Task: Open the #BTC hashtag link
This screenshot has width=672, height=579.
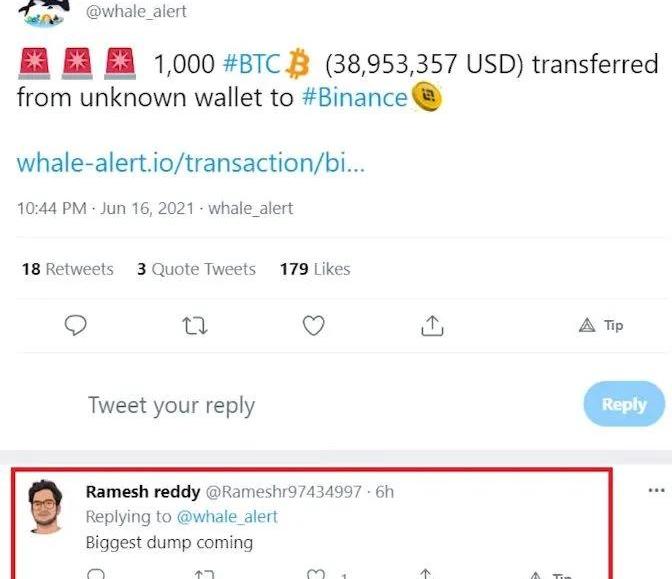Action: pyautogui.click(x=252, y=64)
